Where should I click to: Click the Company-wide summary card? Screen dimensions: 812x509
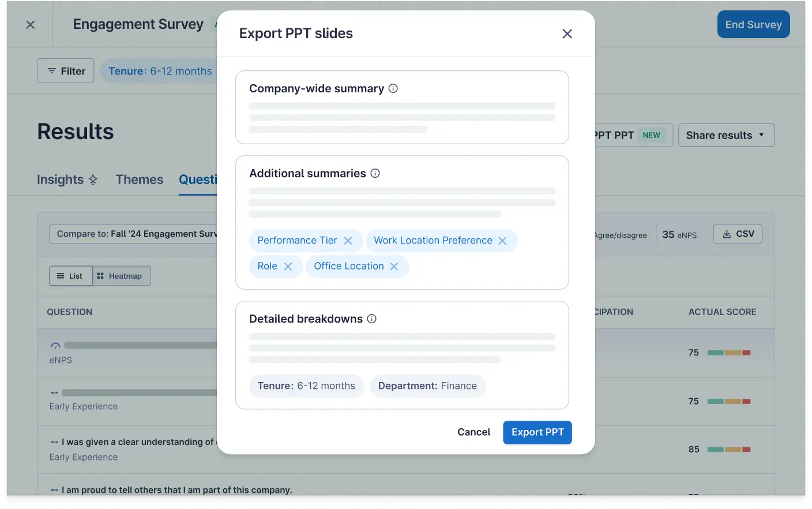tap(402, 107)
